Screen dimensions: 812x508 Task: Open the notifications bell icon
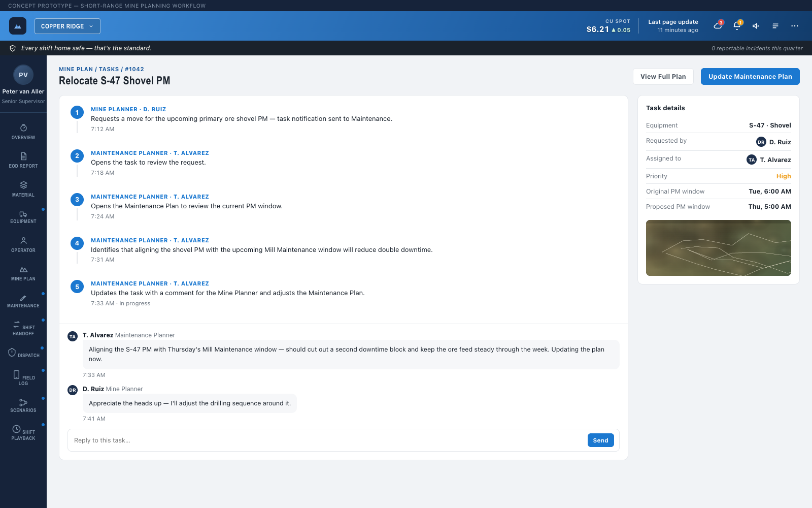[737, 25]
